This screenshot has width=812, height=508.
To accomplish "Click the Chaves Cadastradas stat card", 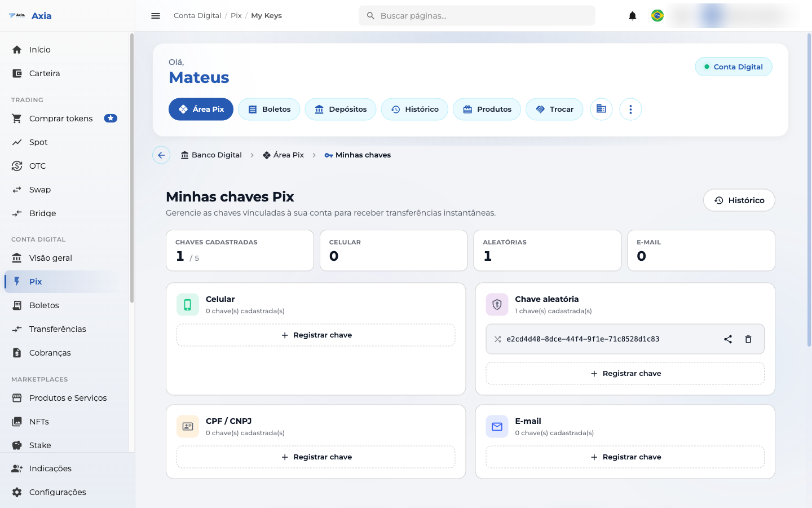I will tap(240, 251).
